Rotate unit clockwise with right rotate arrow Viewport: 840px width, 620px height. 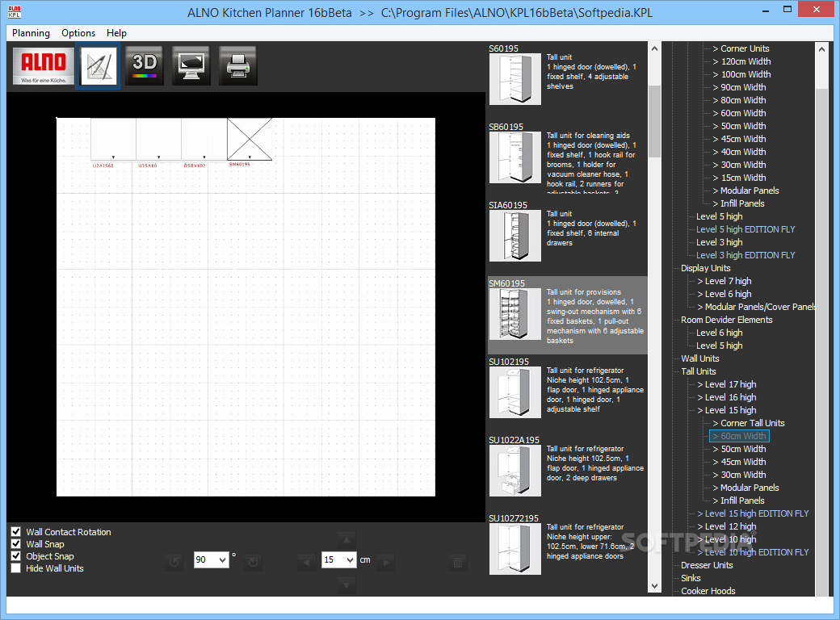(x=253, y=562)
